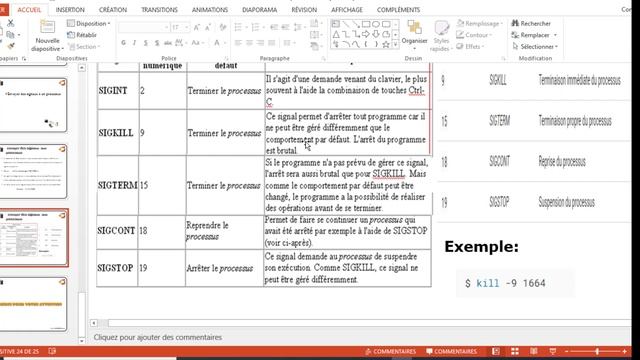Switch to Reading view icon
The image size is (640, 360).
tap(534, 351)
